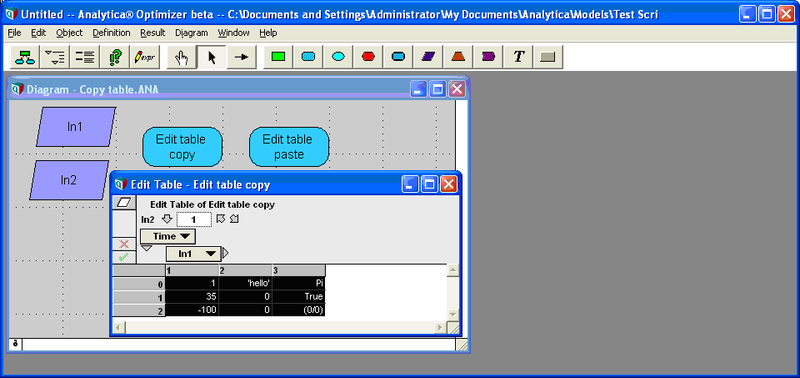The image size is (800, 378).
Task: Open the parent diagram toolbar icon
Action: pyautogui.click(x=25, y=57)
